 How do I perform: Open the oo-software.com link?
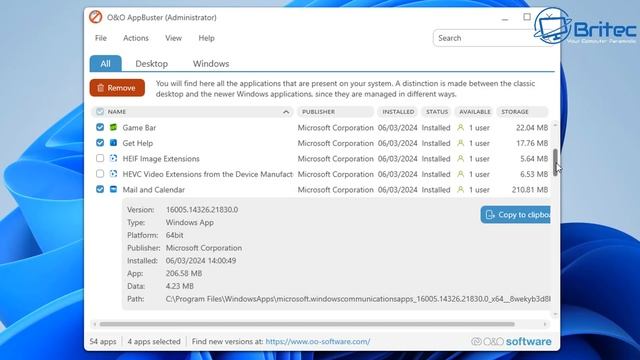[318, 342]
